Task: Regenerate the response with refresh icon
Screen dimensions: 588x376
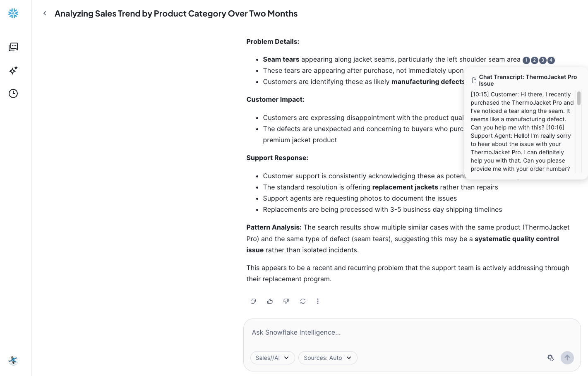Action: pos(303,301)
